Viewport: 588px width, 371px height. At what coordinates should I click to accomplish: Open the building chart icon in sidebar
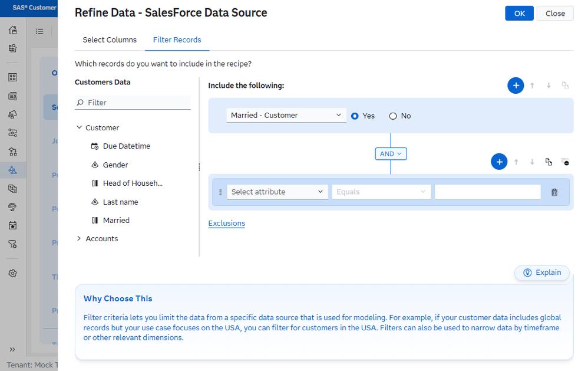pyautogui.click(x=13, y=48)
